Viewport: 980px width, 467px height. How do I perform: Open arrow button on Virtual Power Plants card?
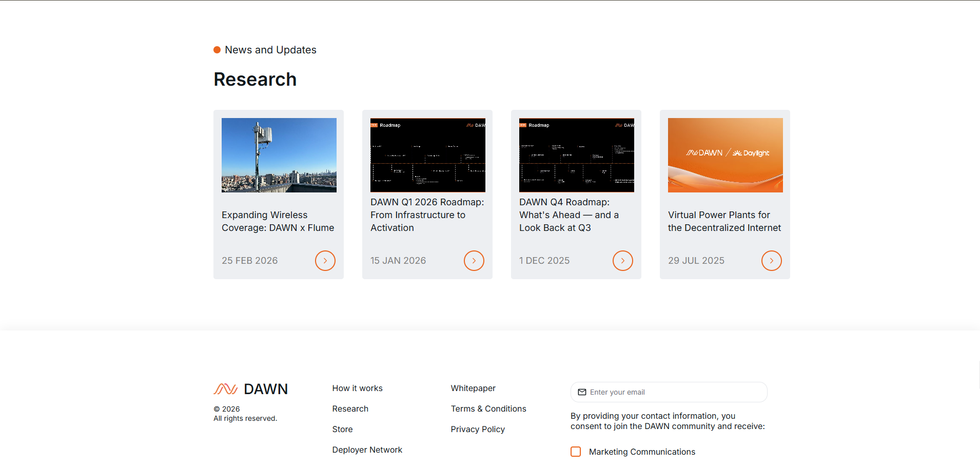click(772, 261)
